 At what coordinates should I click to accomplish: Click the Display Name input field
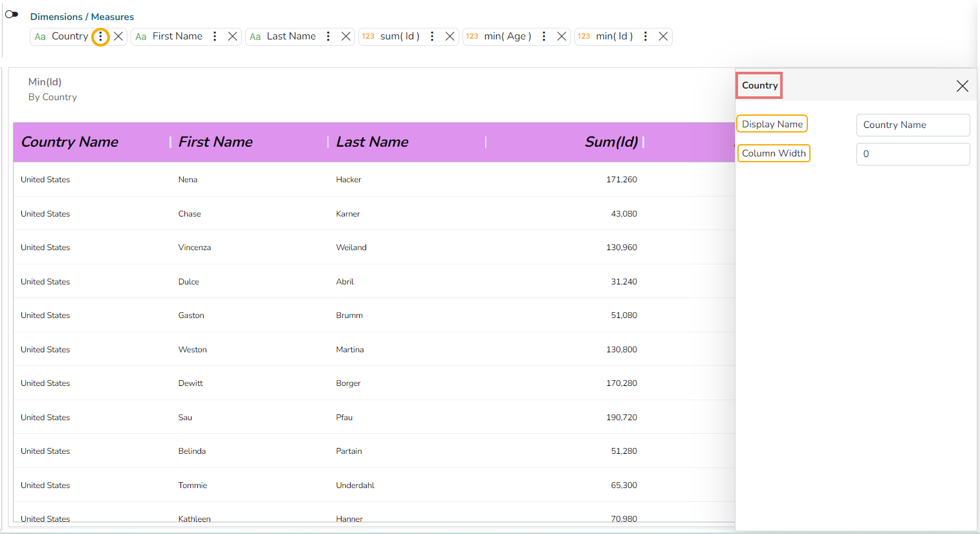tap(913, 125)
